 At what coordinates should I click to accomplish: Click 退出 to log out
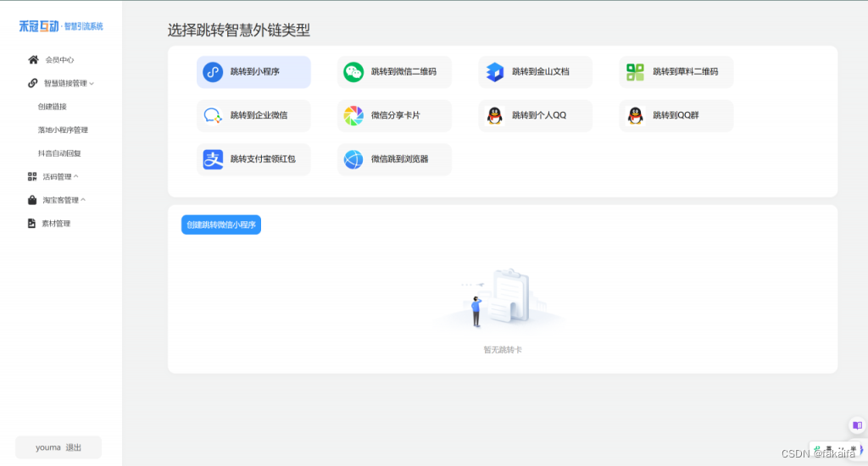click(x=73, y=447)
